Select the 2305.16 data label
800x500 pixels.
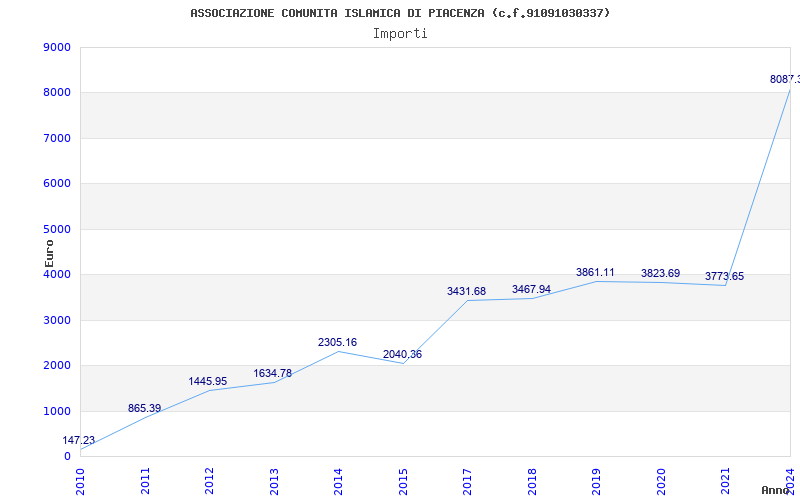pos(337,342)
